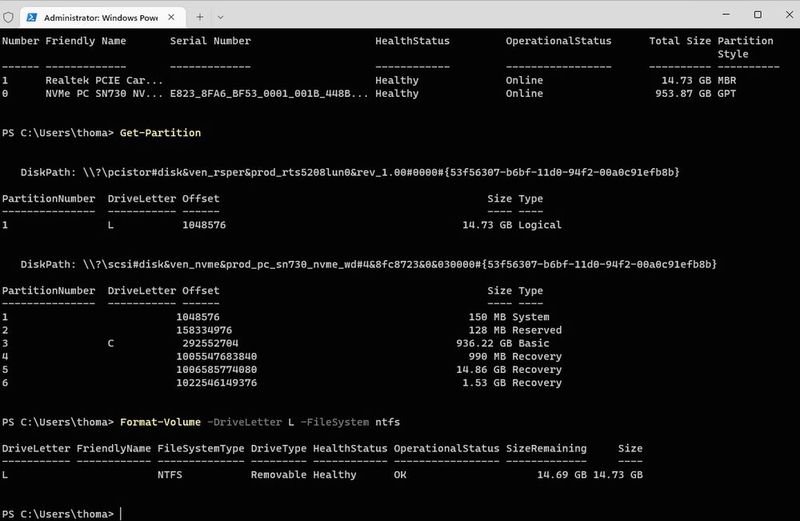800x521 pixels.
Task: Click the scsi nvme DiskPath line
Action: tap(368, 264)
